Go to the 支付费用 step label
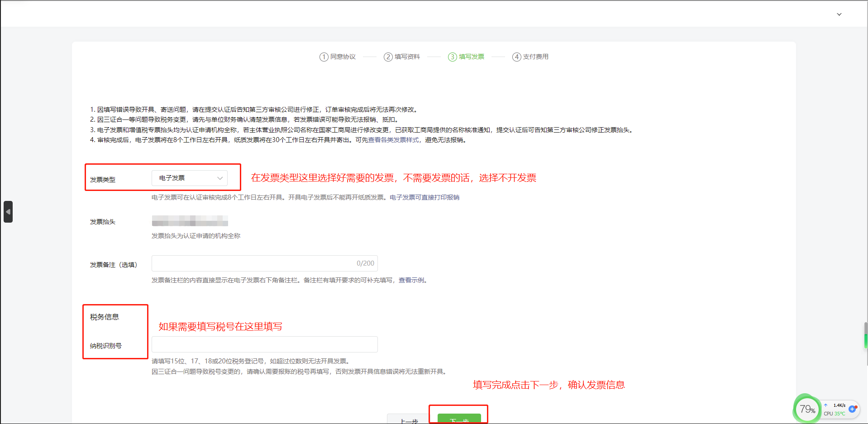 click(536, 57)
